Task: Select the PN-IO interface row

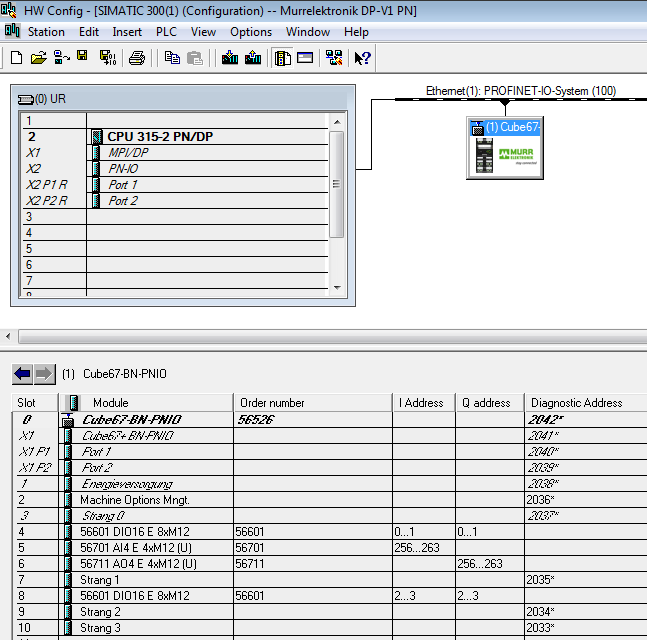Action: click(175, 169)
